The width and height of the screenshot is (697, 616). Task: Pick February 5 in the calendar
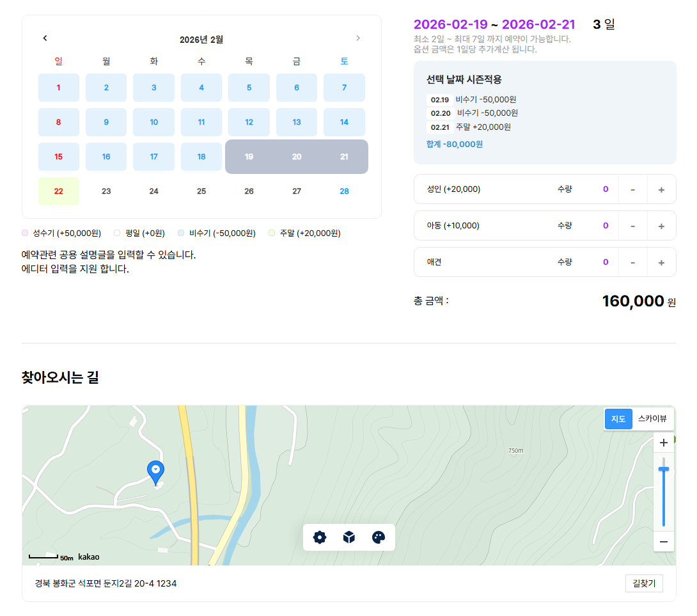click(249, 88)
